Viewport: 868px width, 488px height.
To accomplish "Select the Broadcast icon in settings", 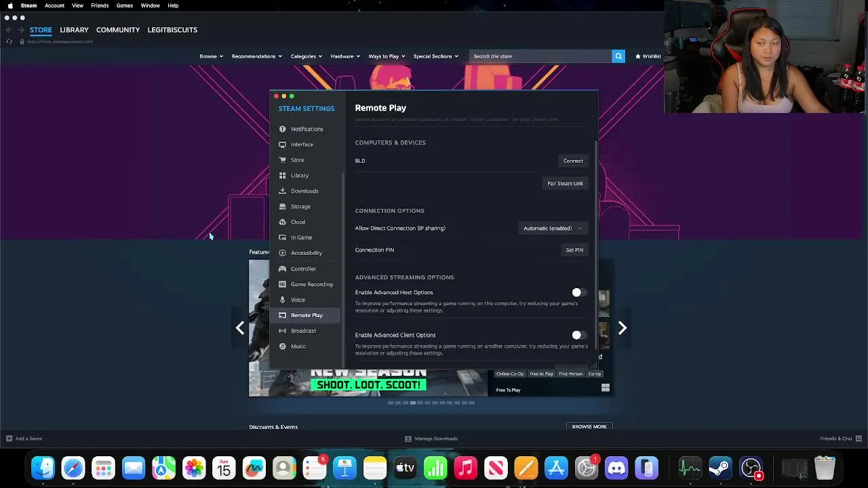I will [x=282, y=331].
